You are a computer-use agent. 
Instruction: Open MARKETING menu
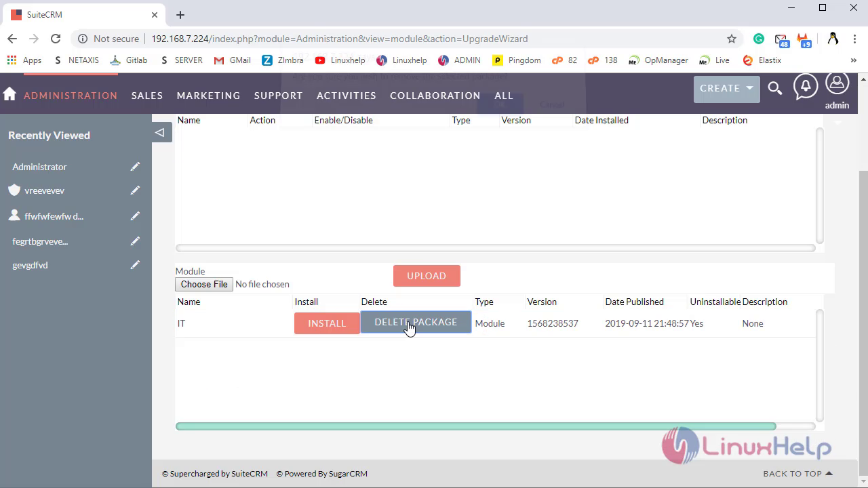208,96
